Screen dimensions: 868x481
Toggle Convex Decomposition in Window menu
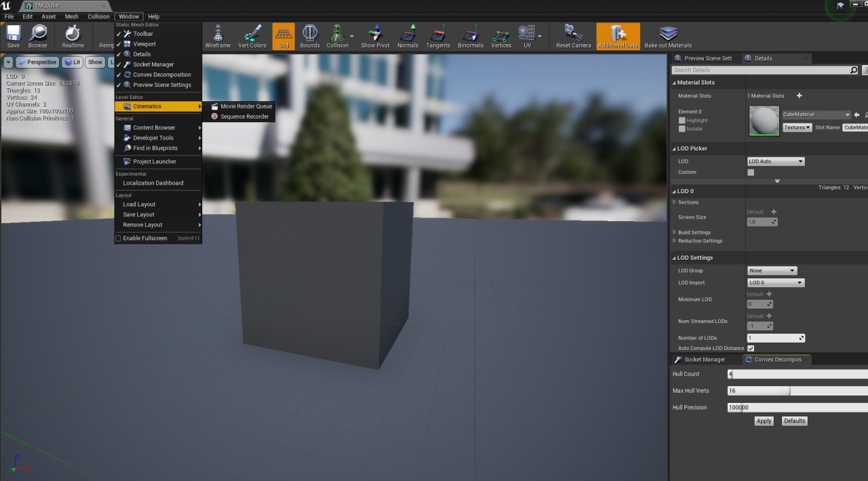coord(158,75)
